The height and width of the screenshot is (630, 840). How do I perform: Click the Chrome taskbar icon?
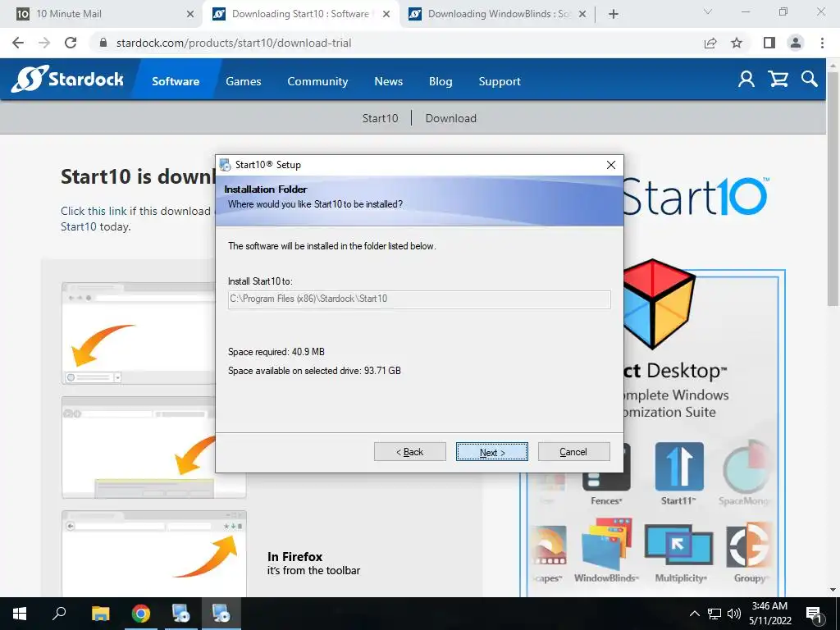(140, 614)
